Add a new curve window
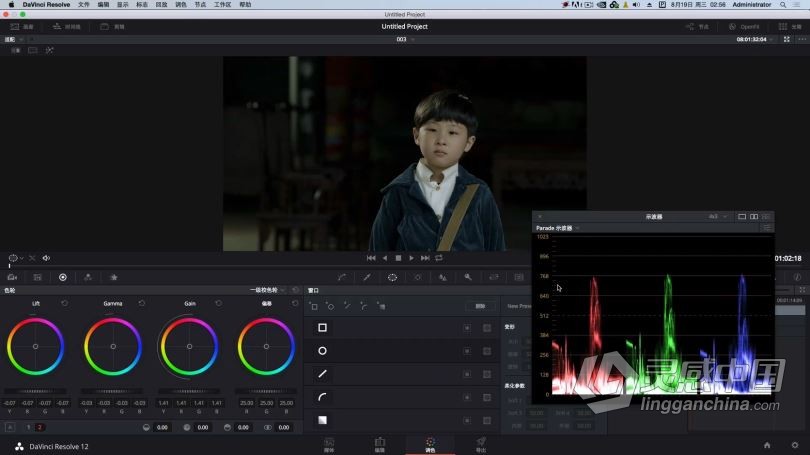Screen dimensions: 810x455 pos(364,306)
